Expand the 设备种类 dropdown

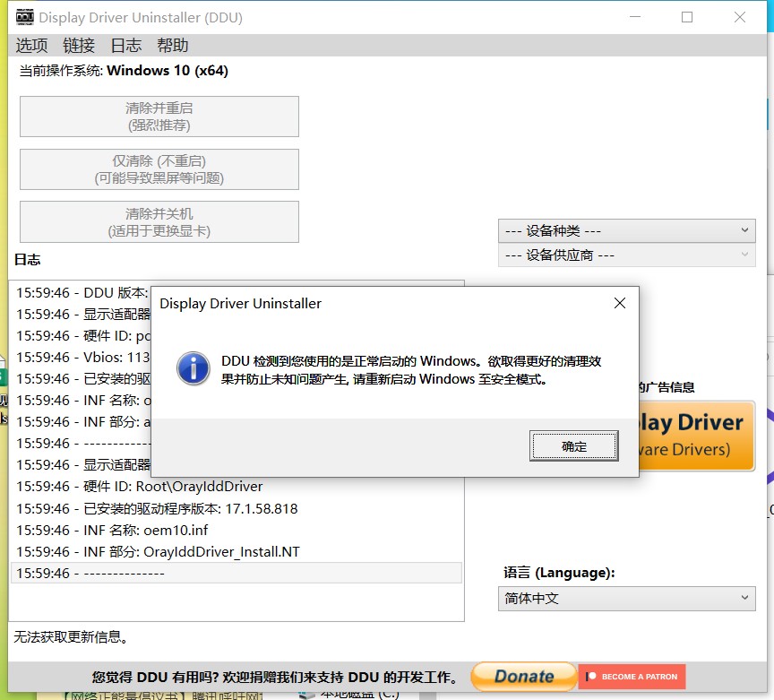(626, 231)
